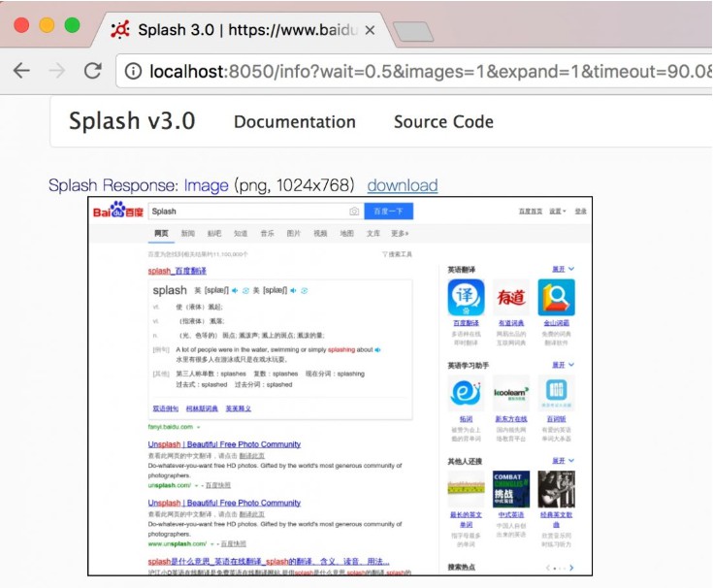713x588 pixels.
Task: Play the American pronunciation speaker icon
Action: click(x=293, y=290)
